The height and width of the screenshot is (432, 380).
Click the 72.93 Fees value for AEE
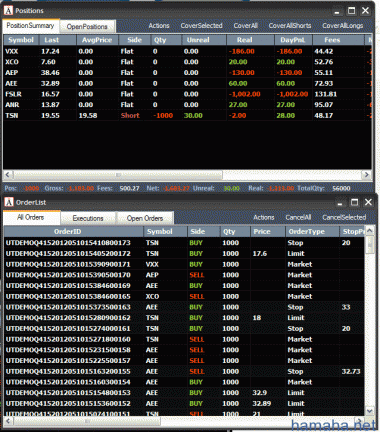(323, 83)
